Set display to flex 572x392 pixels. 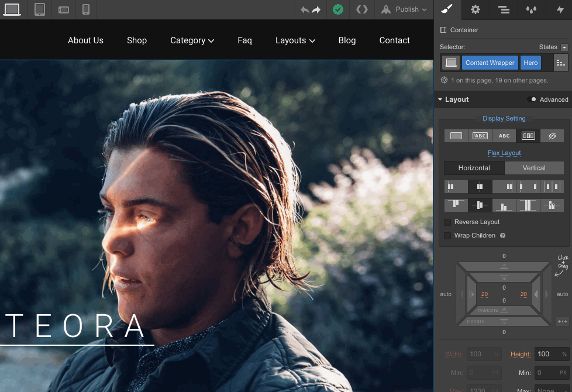tap(528, 136)
